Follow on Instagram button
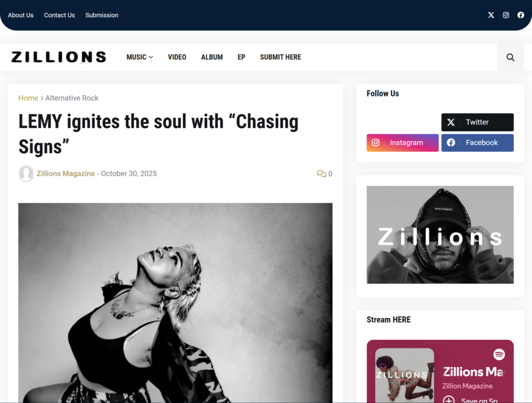 pyautogui.click(x=403, y=143)
